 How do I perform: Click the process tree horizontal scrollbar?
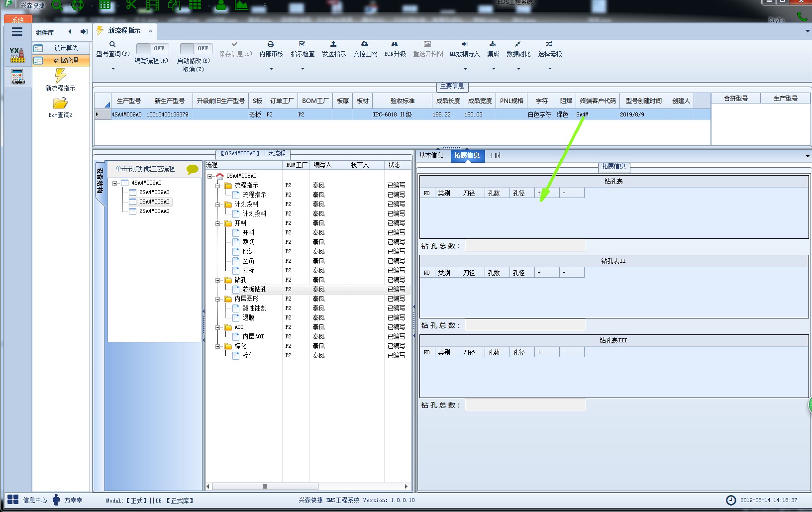click(265, 486)
